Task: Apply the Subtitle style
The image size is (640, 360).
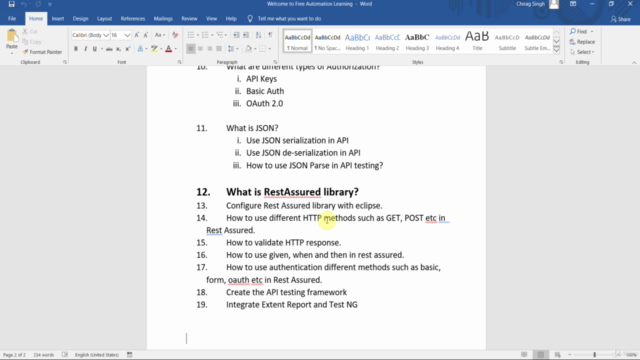Action: 507,41
